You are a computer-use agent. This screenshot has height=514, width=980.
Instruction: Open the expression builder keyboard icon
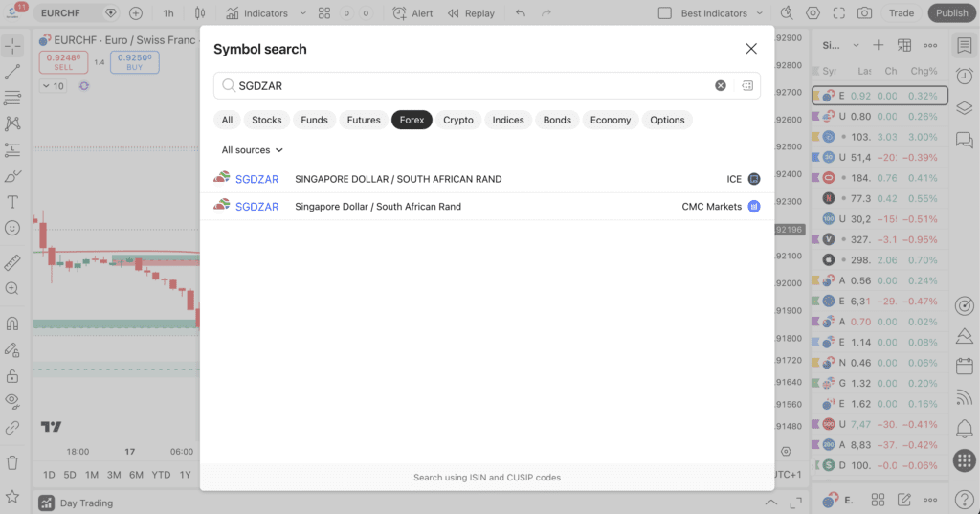[x=747, y=86]
